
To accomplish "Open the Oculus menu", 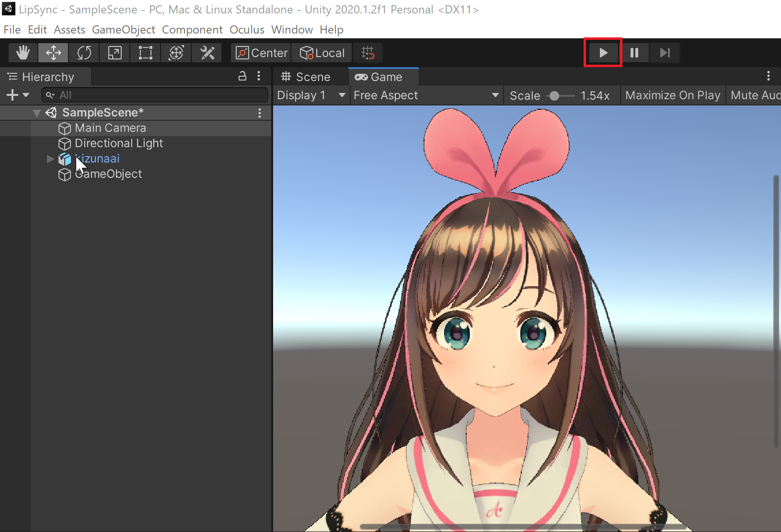I will (247, 30).
